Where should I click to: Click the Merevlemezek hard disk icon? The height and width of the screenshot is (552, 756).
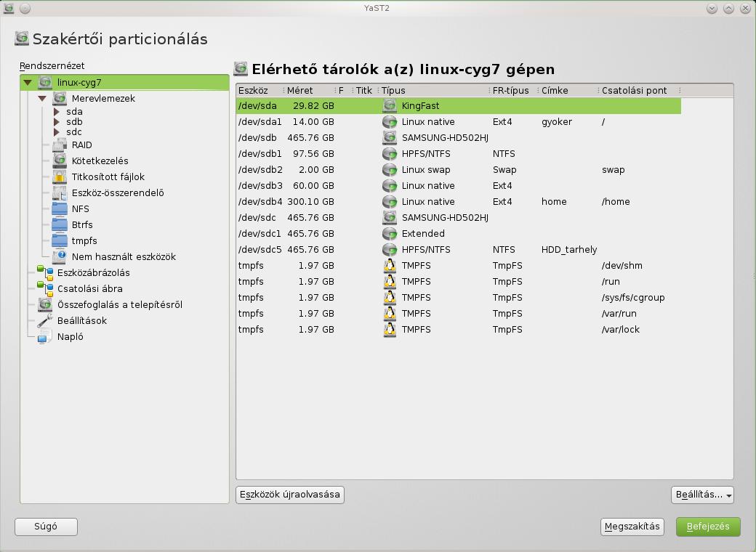click(60, 98)
